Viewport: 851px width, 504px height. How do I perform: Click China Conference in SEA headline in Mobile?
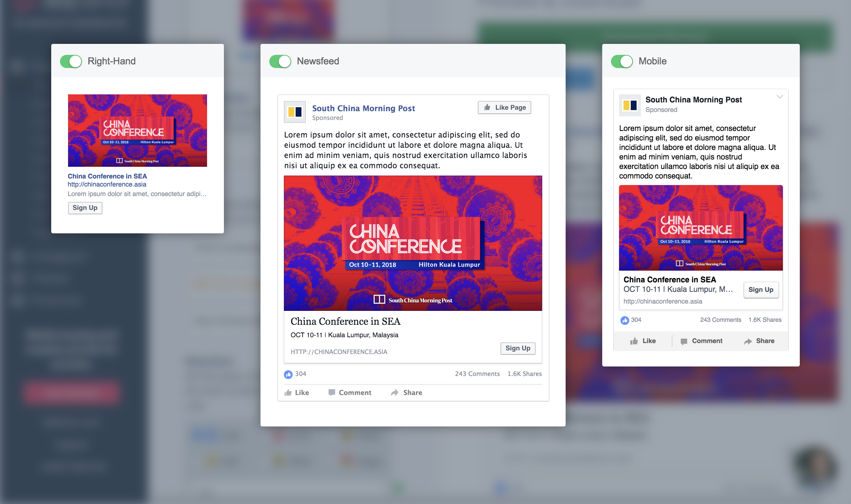coord(670,279)
